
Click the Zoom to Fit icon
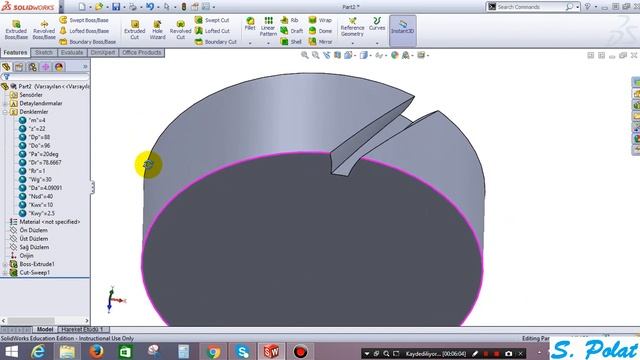coord(304,55)
